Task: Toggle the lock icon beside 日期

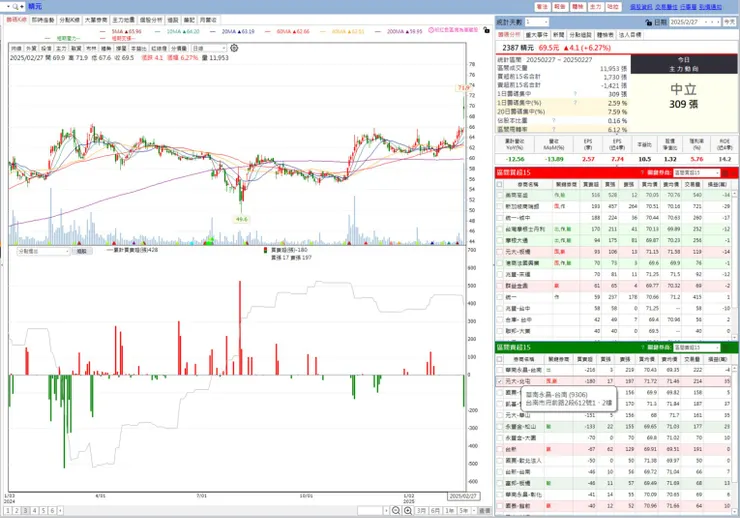Action: point(648,22)
